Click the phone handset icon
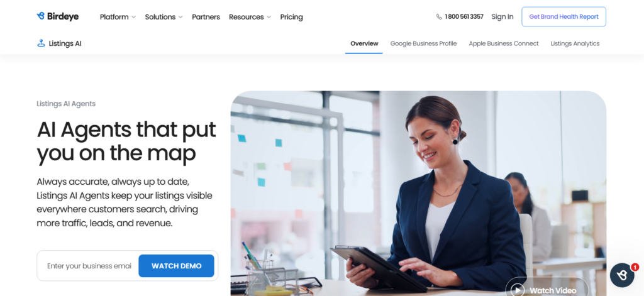The height and width of the screenshot is (296, 644). click(x=439, y=17)
